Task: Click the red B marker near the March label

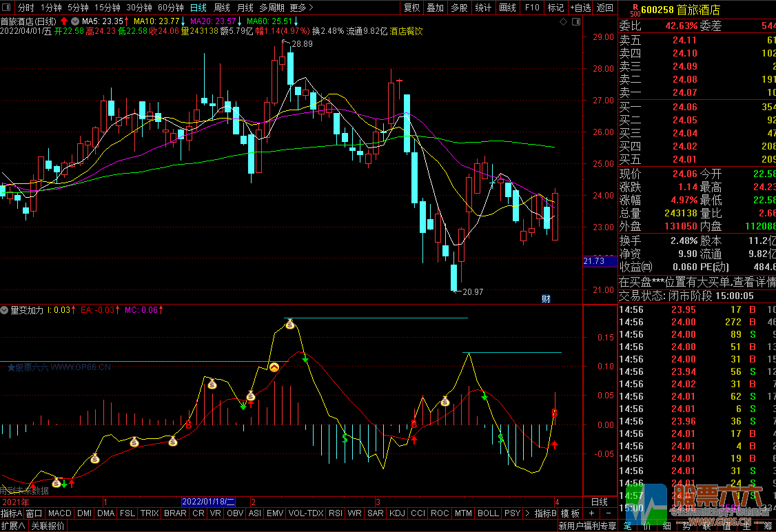Action: 413,424
